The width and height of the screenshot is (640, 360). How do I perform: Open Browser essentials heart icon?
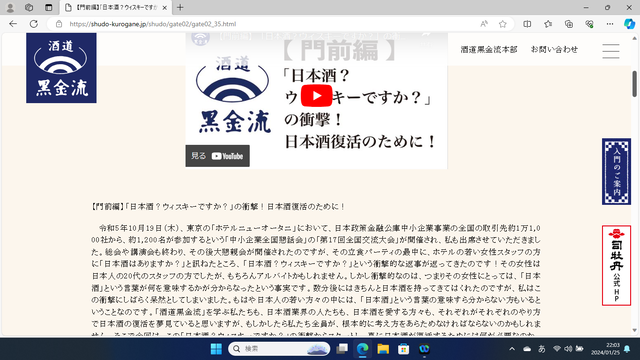(x=589, y=24)
